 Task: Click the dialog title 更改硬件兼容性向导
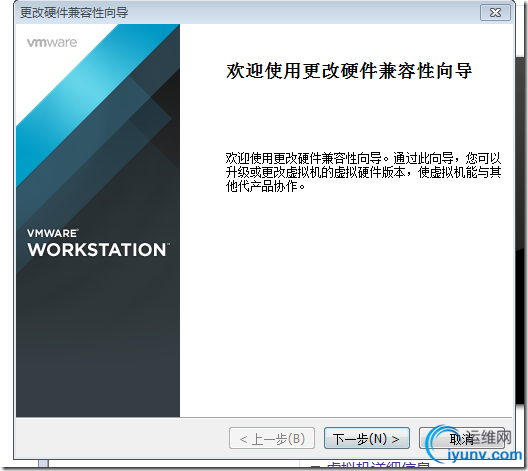[x=74, y=13]
